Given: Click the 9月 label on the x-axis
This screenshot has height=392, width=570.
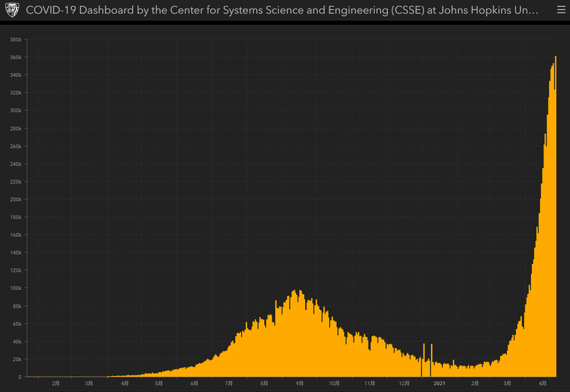Looking at the screenshot, I should (300, 383).
